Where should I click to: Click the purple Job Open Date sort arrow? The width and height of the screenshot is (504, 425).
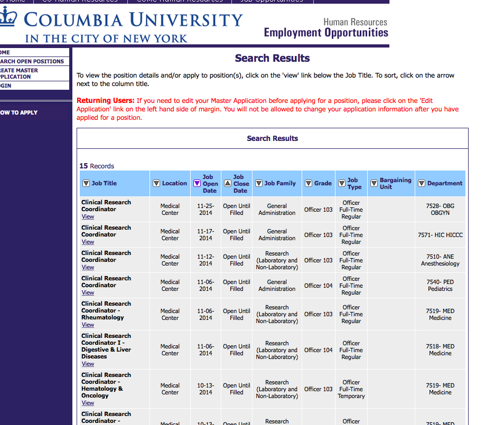(197, 183)
